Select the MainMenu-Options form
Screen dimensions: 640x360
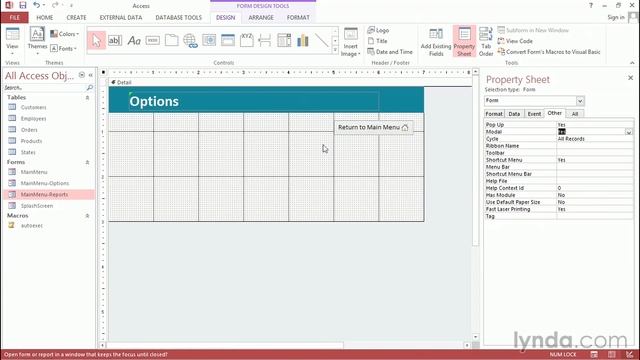(x=45, y=183)
